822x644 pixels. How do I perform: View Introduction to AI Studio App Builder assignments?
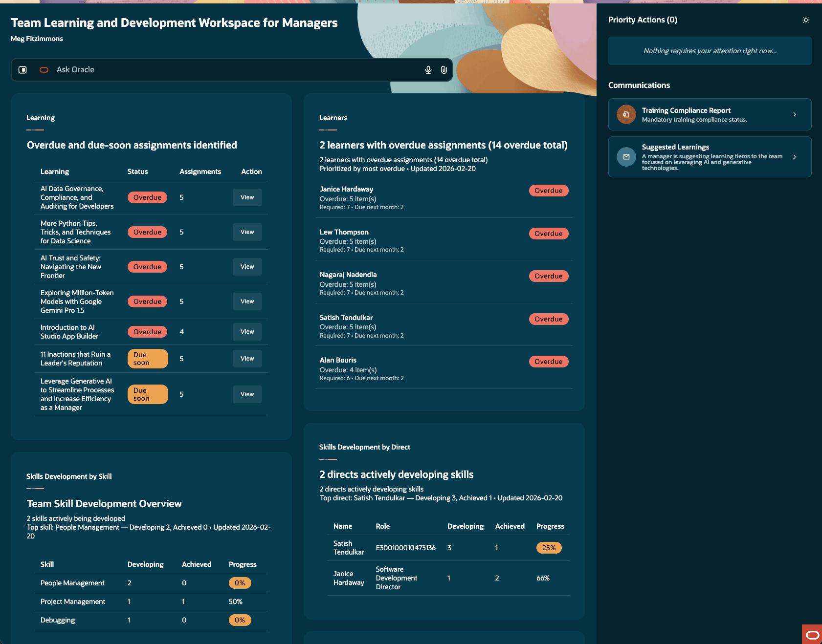pos(247,332)
